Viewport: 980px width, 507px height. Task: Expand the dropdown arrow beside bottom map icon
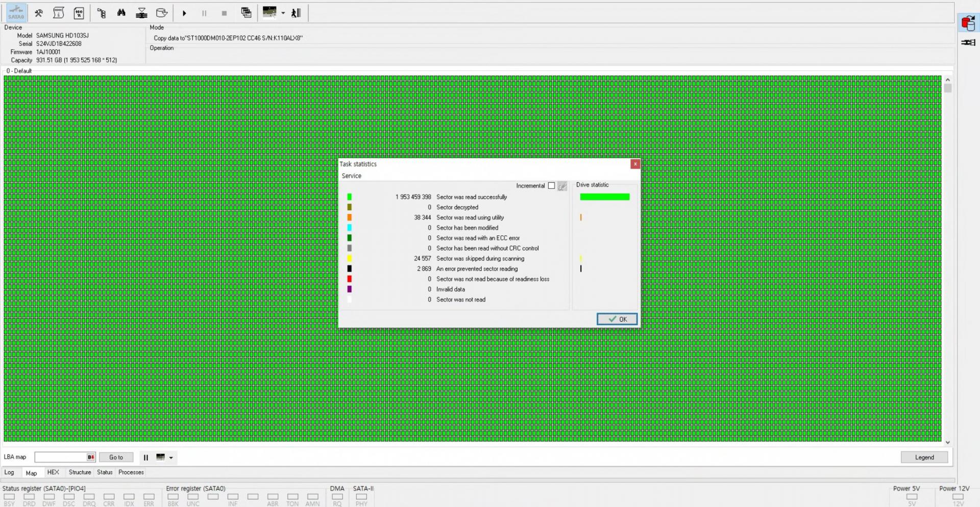[171, 457]
